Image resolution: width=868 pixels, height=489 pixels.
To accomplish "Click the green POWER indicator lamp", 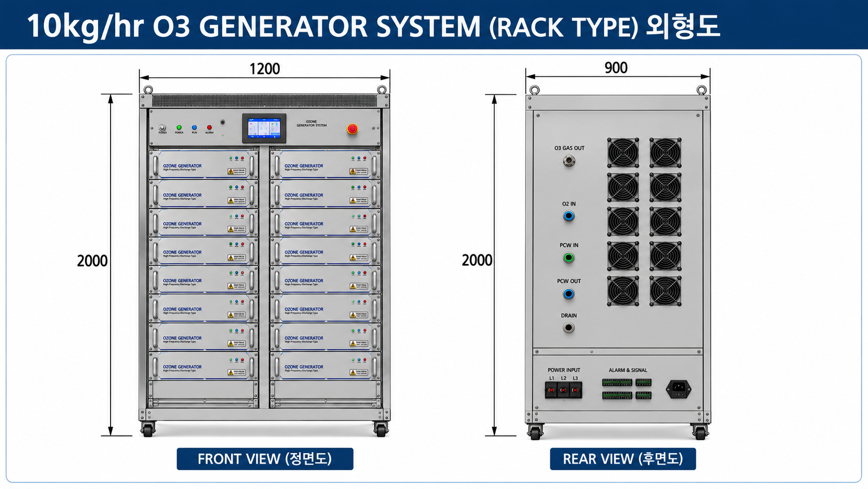I will (x=179, y=127).
